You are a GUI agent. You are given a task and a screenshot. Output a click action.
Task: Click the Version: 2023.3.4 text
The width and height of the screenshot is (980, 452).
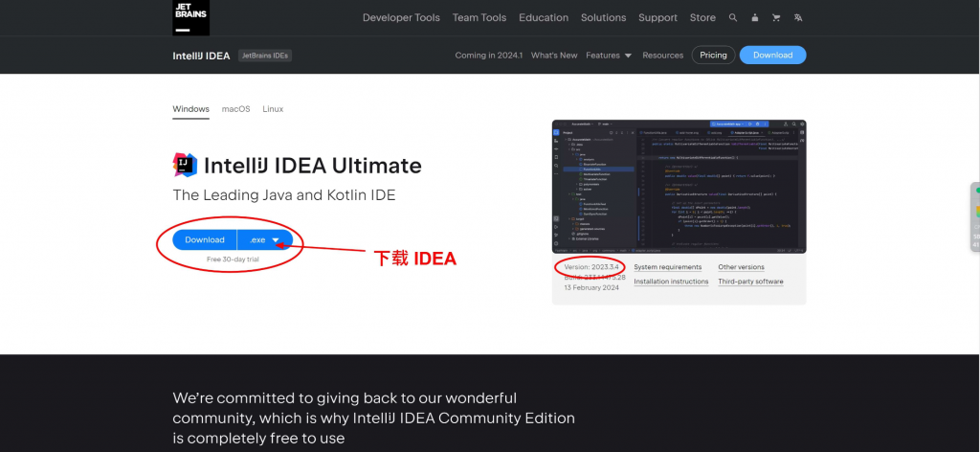click(591, 267)
